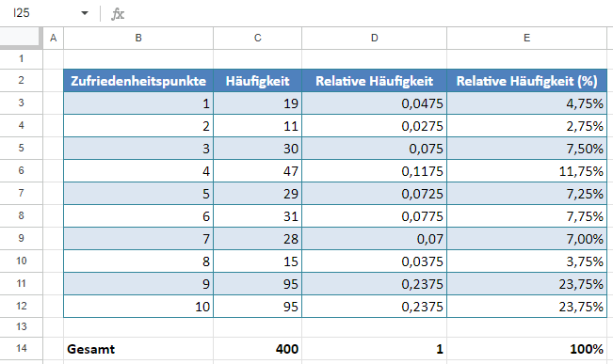
Task: Select cell with frequency 47
Action: point(257,171)
